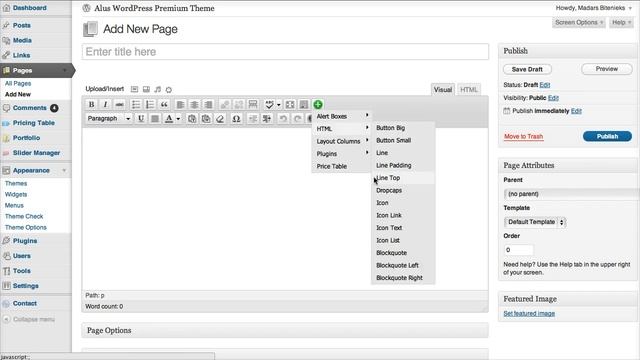Expand the Alert Boxes submenu

pos(342,116)
